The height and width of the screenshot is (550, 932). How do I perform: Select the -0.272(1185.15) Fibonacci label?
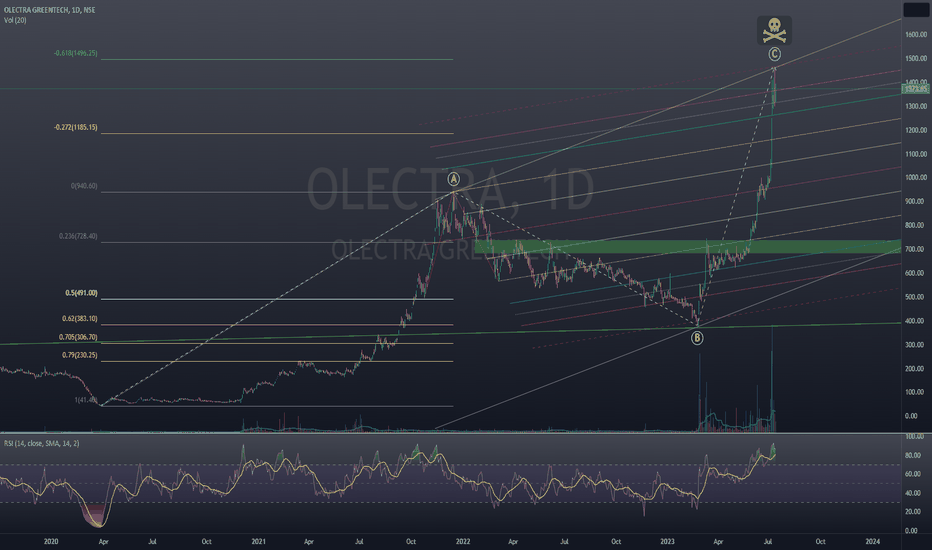[75, 128]
